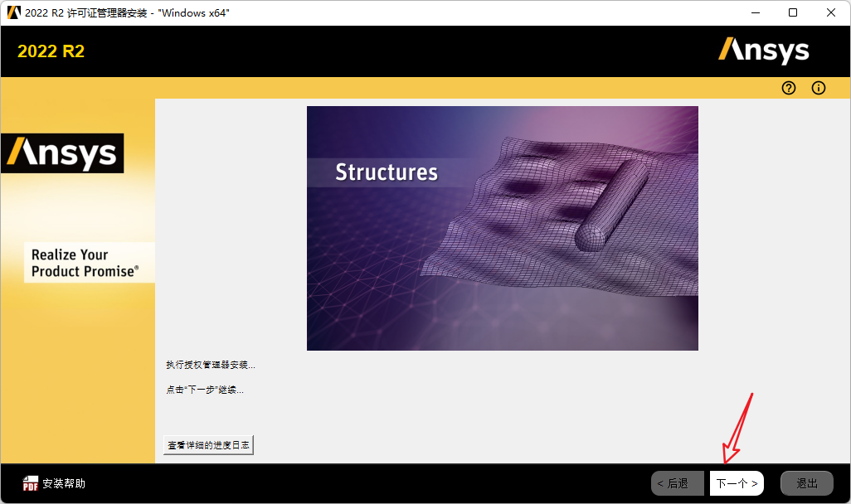851x504 pixels.
Task: Click the Realize Your Product Promise badge
Action: click(x=89, y=262)
